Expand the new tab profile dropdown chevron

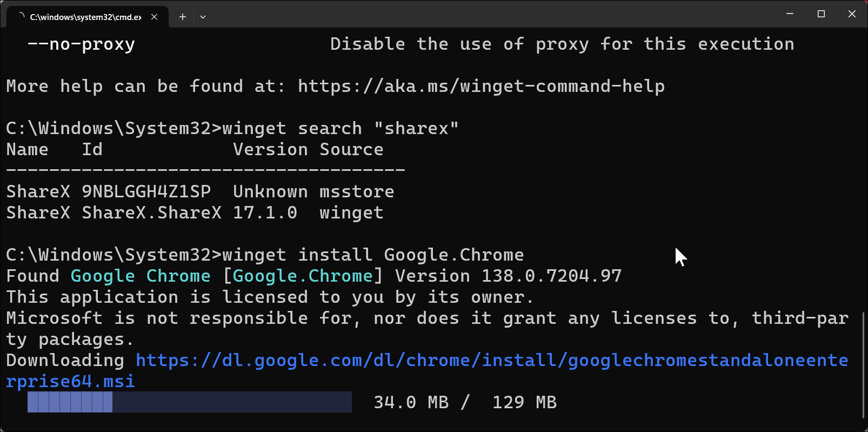click(203, 17)
